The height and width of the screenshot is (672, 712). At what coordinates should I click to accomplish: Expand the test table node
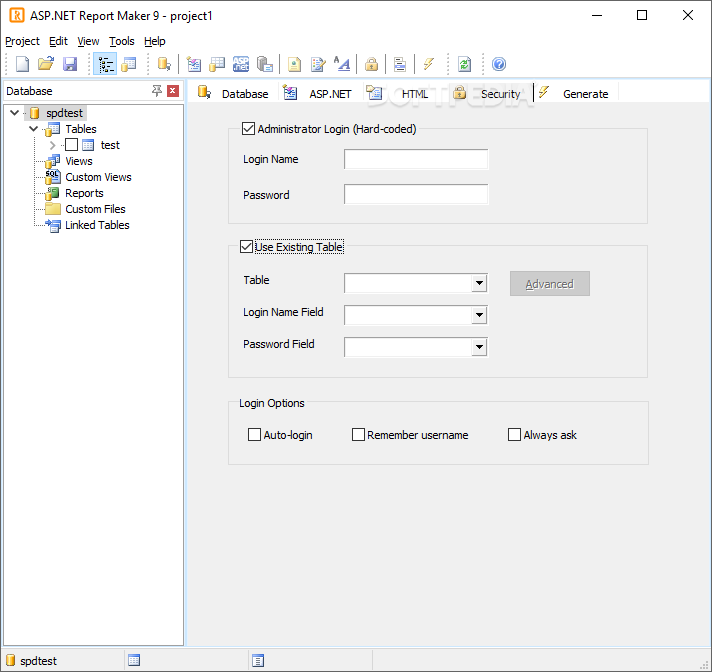(x=52, y=145)
